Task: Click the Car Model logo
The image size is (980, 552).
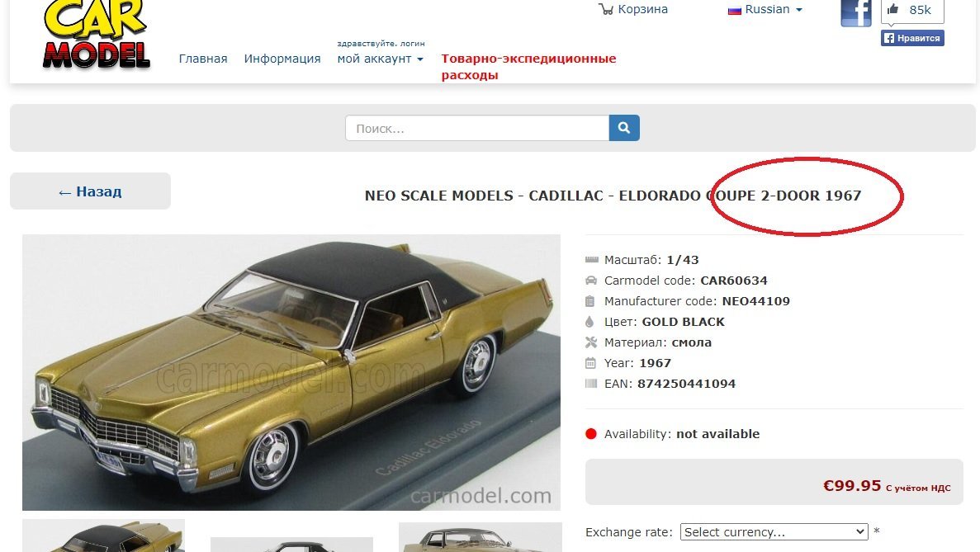Action: coord(97,35)
